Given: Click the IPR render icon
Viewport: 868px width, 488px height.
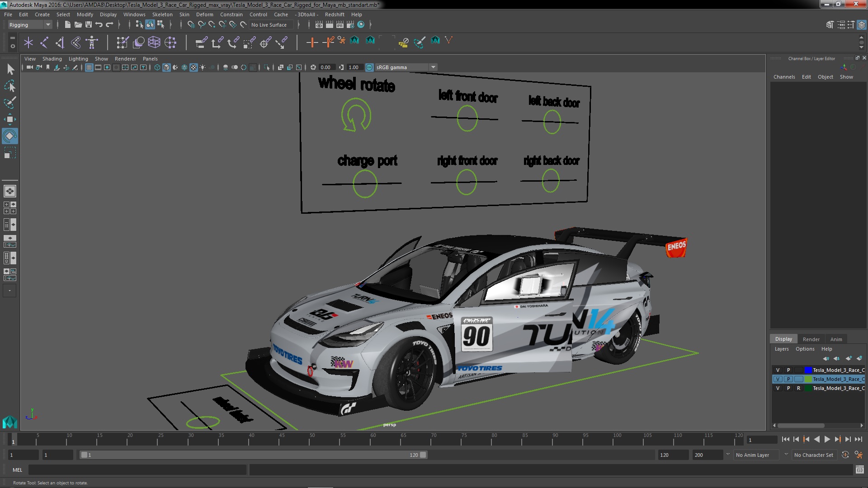Looking at the screenshot, I should (x=340, y=24).
